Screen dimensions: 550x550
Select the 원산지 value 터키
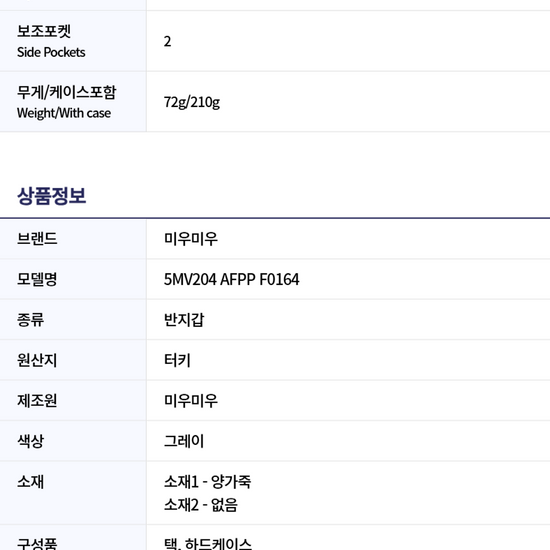(x=177, y=360)
